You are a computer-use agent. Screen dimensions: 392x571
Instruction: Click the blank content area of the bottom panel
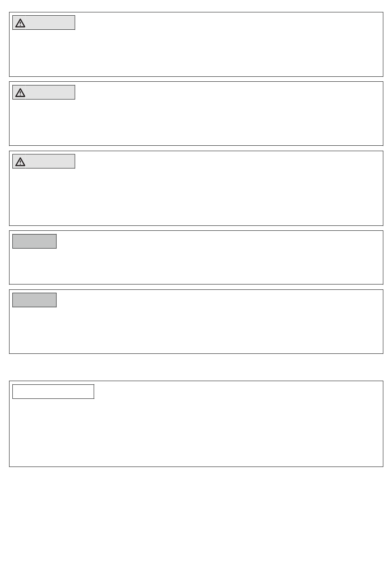[x=196, y=432]
